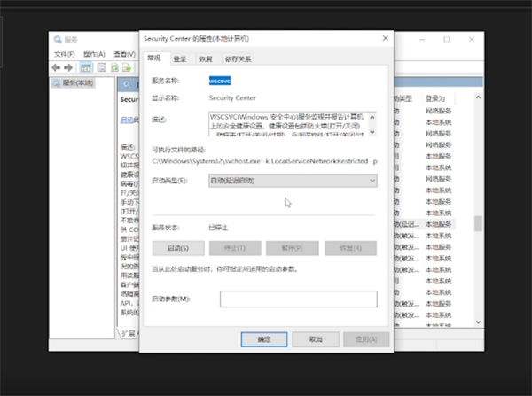
Task: Open the 文件(F) menu
Action: tap(65, 54)
